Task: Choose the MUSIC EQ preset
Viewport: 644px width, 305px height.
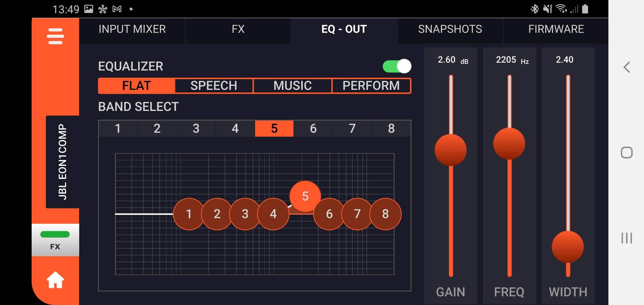Action: 292,86
